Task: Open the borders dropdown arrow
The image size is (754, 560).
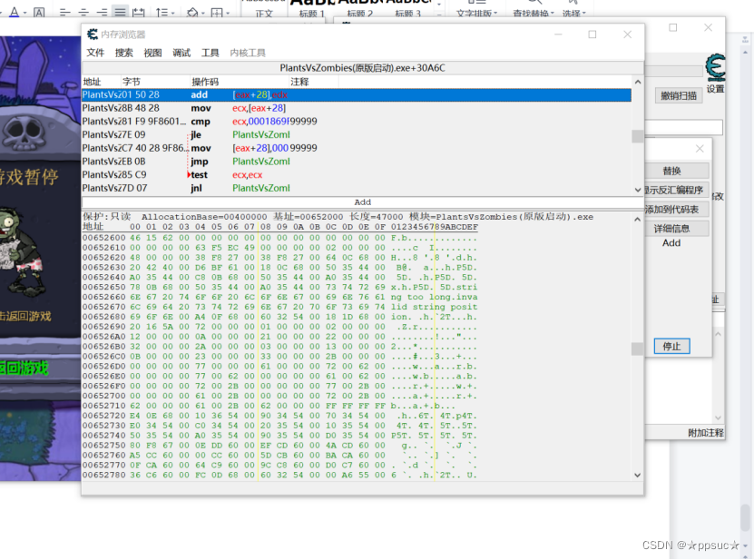Action: pyautogui.click(x=228, y=13)
